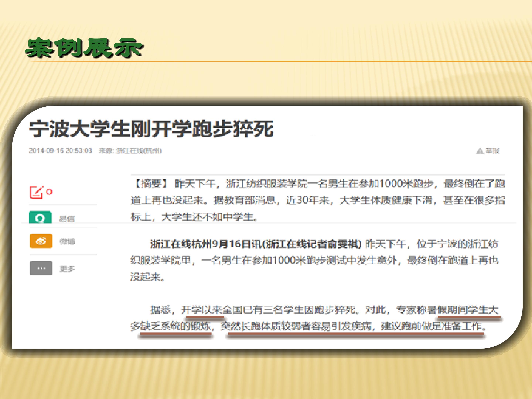Click the 易信 share label

click(67, 219)
